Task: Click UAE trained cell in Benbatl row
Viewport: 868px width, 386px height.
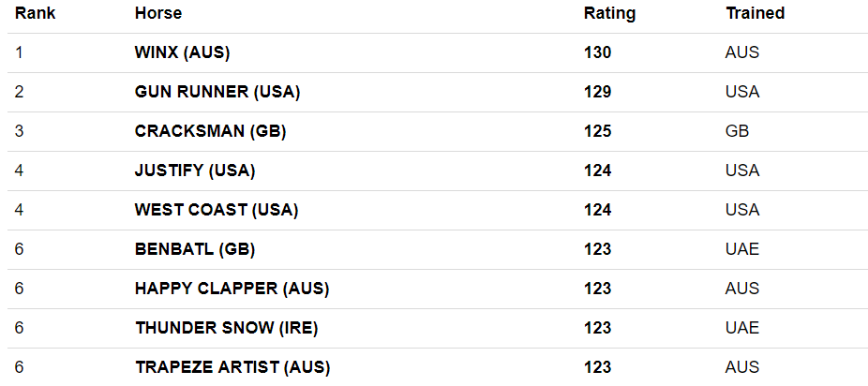Action: pos(742,249)
